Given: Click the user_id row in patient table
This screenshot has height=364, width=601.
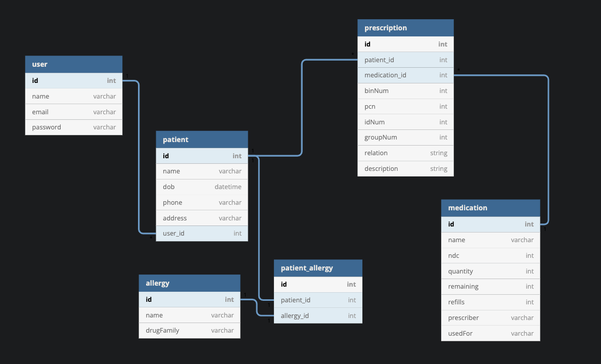Looking at the screenshot, I should (x=202, y=234).
